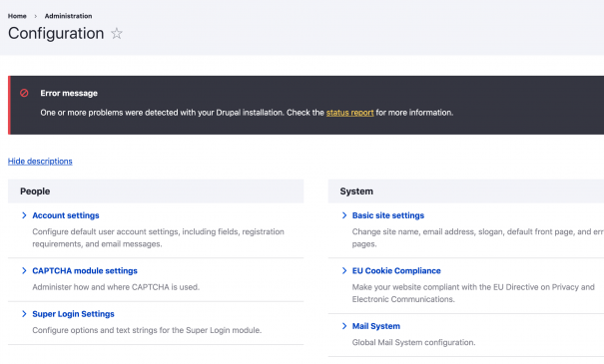Open Basic site settings

[x=388, y=215]
